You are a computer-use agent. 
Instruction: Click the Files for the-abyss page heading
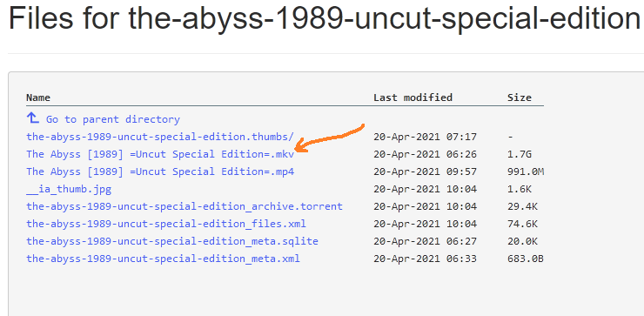pyautogui.click(x=325, y=19)
